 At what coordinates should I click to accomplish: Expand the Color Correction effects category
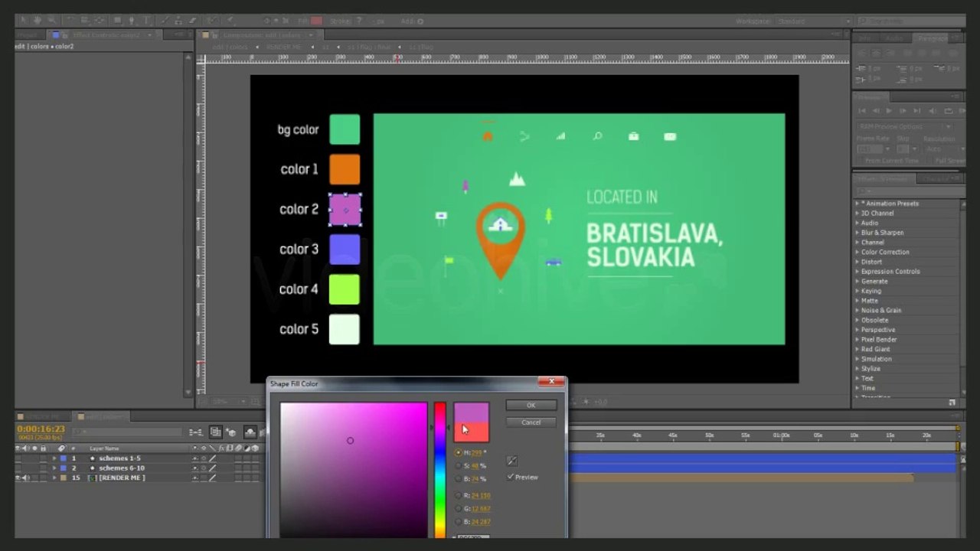click(857, 252)
